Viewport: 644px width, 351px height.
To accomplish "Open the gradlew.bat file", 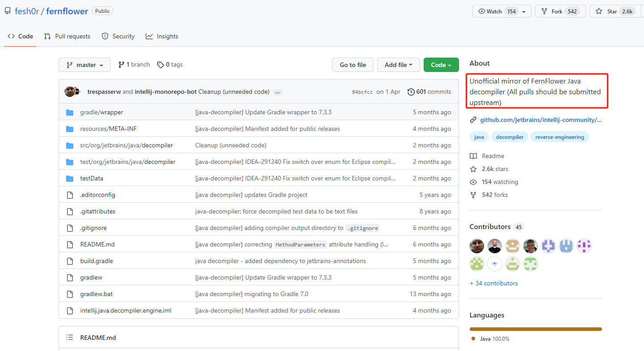I will pos(97,294).
